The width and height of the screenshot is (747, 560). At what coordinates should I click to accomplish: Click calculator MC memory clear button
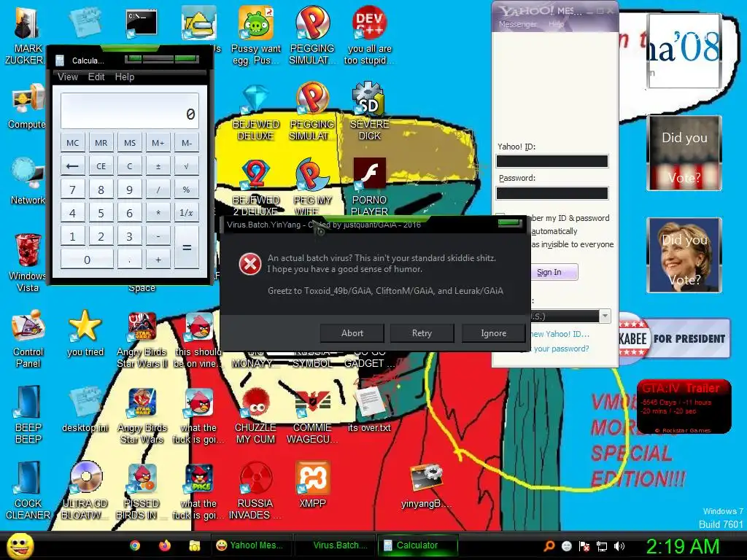(x=73, y=143)
